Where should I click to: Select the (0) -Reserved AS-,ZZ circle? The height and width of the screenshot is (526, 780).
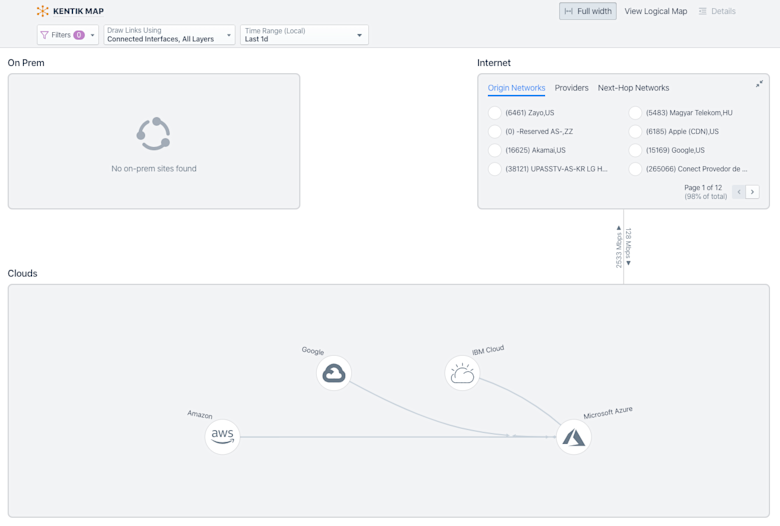click(x=494, y=131)
